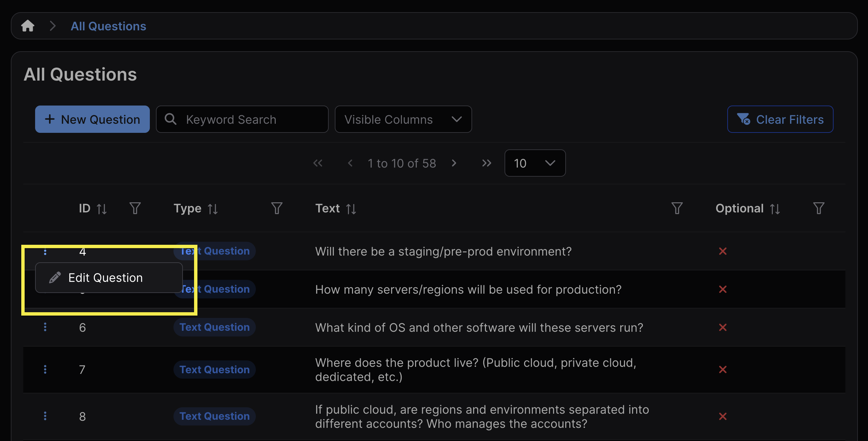This screenshot has width=868, height=441.
Task: Sort table by ID column
Action: coord(102,209)
